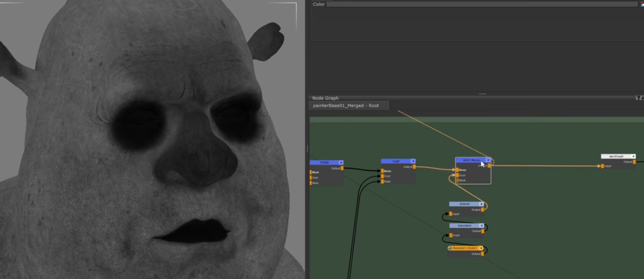This screenshot has width=644, height=279.
Task: Click Mask port on DISP_Merge node
Action: [x=457, y=181]
